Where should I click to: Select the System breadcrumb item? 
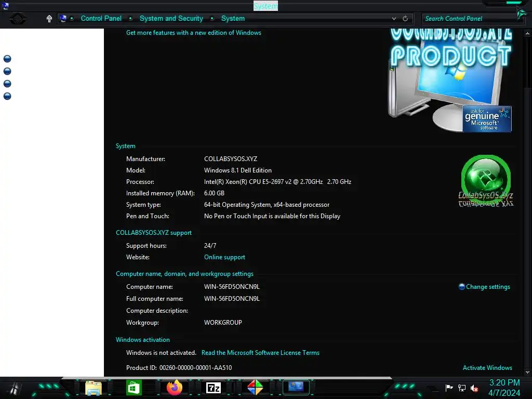click(233, 18)
